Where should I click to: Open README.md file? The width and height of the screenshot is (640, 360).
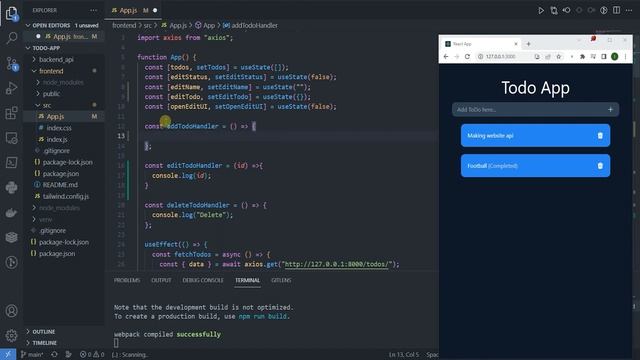pos(60,185)
